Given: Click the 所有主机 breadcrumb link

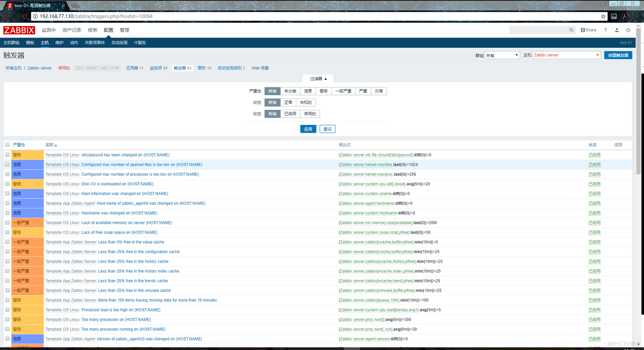Looking at the screenshot, I should pyautogui.click(x=14, y=68).
